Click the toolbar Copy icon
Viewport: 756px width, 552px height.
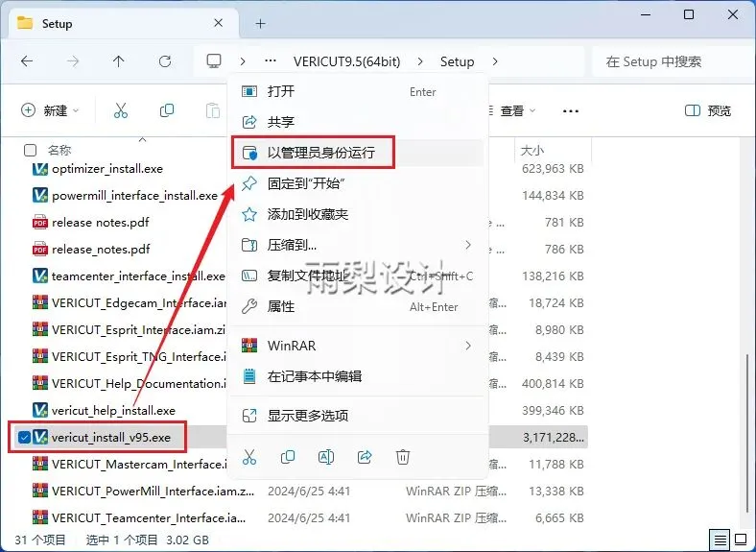click(167, 110)
